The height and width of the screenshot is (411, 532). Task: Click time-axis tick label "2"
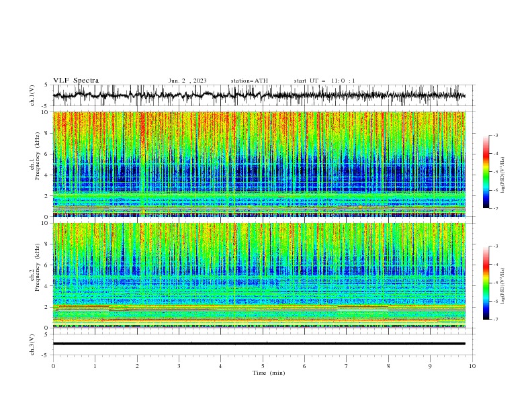tap(137, 366)
